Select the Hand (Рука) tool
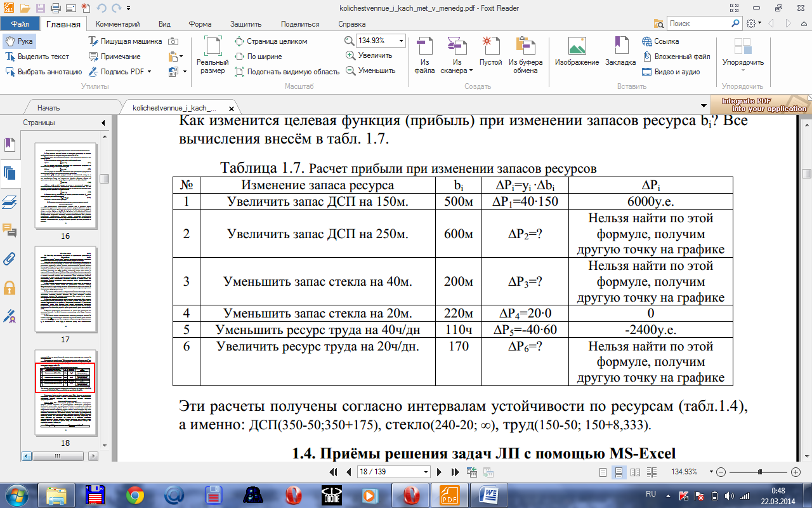The width and height of the screenshot is (812, 508). click(18, 41)
